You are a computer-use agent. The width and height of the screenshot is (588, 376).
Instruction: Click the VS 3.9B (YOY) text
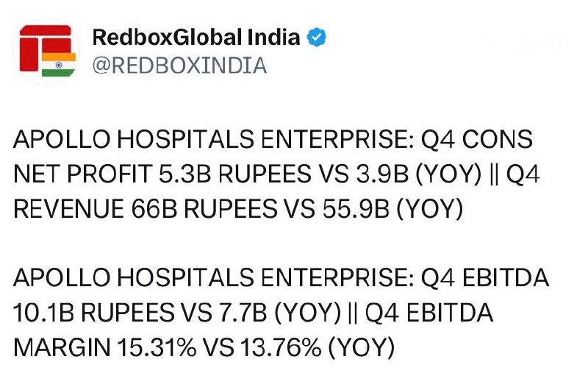pos(400,174)
